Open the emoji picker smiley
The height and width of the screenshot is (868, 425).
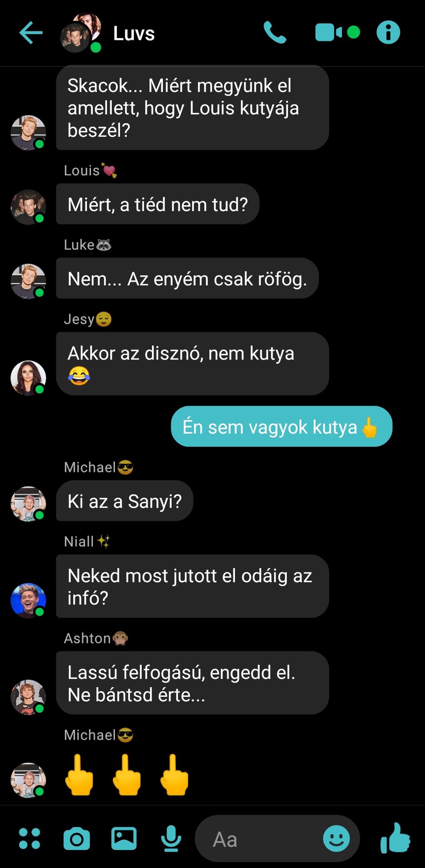click(336, 839)
